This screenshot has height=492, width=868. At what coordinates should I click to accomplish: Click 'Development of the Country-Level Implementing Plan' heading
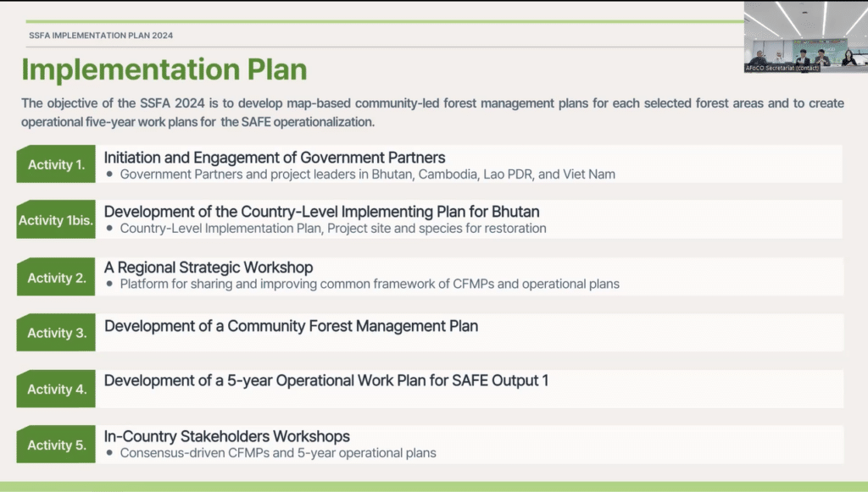point(321,212)
